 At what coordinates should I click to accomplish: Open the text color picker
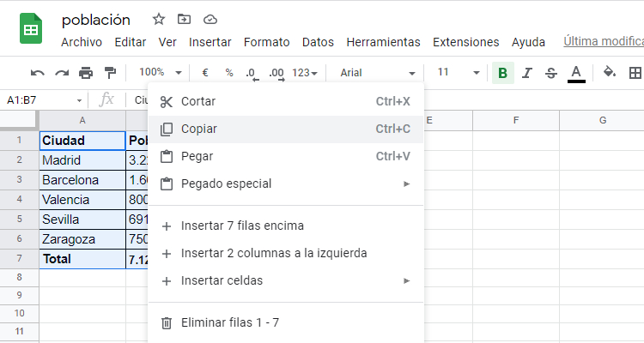click(x=576, y=73)
